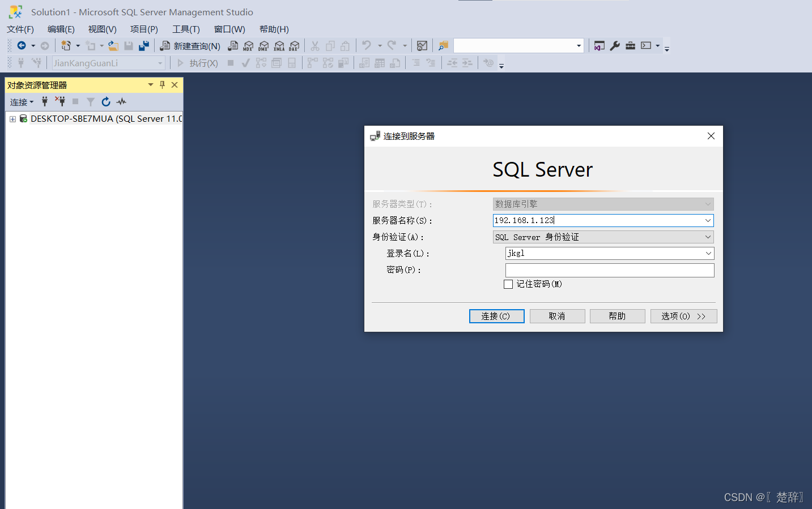Screen dimensions: 812x509
Task: Click the 选项(O) >> options button
Action: tap(683, 316)
